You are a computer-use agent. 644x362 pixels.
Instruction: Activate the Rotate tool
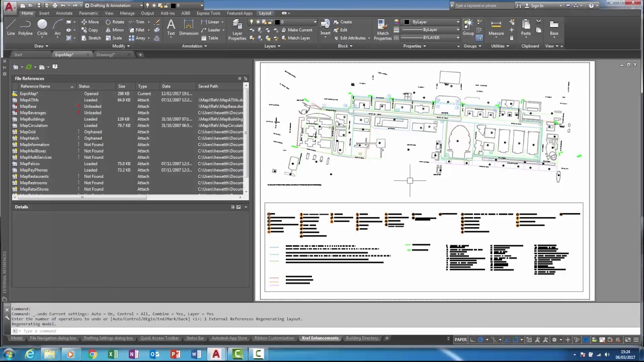[x=115, y=22]
